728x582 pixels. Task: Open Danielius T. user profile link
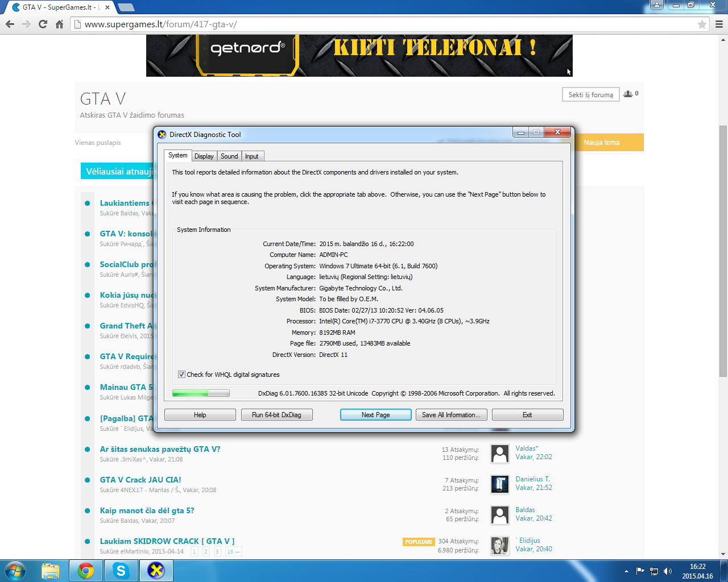pyautogui.click(x=533, y=479)
